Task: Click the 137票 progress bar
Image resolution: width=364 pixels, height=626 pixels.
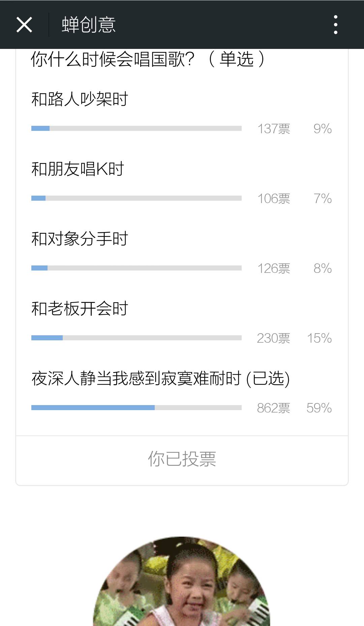Action: click(136, 128)
